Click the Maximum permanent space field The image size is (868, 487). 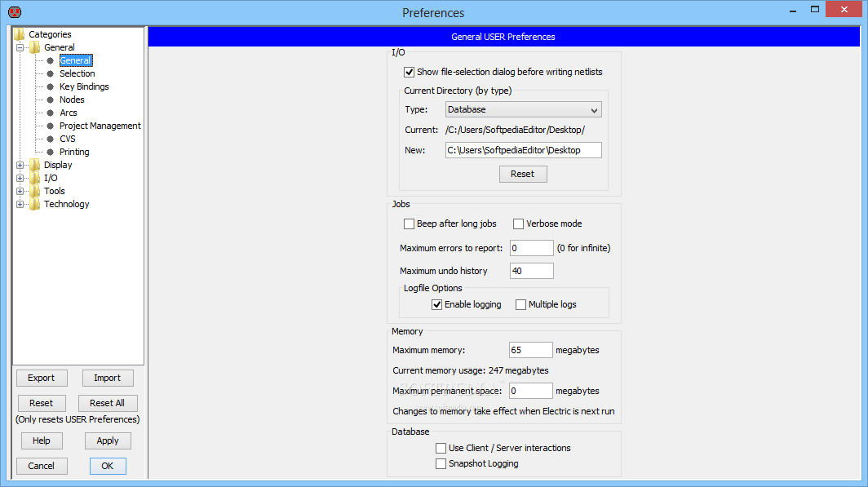pos(530,391)
